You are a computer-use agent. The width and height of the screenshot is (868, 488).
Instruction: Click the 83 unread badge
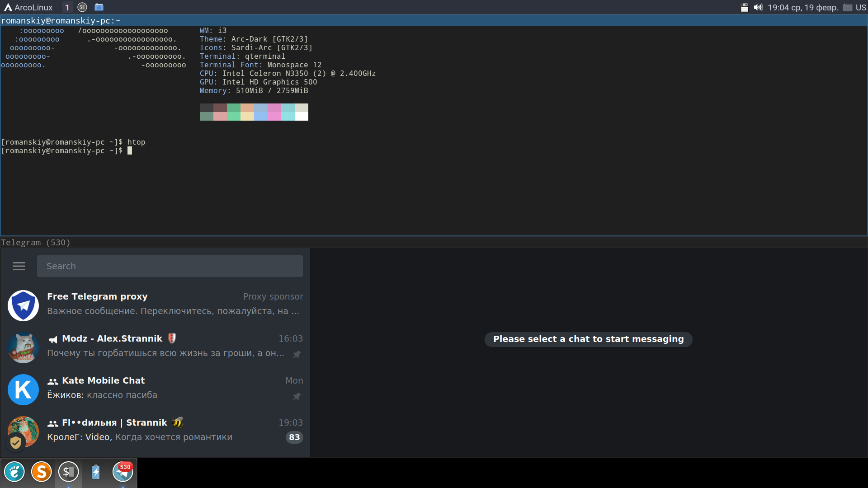[x=294, y=437]
